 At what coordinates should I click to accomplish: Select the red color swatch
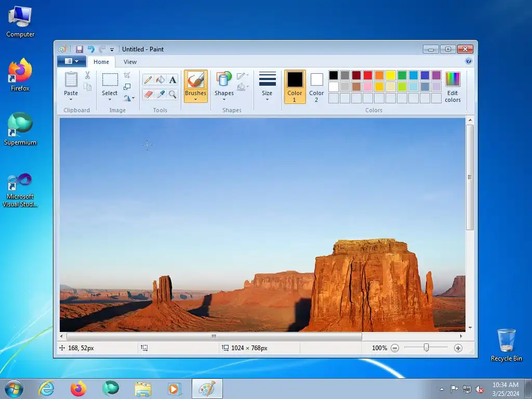368,75
